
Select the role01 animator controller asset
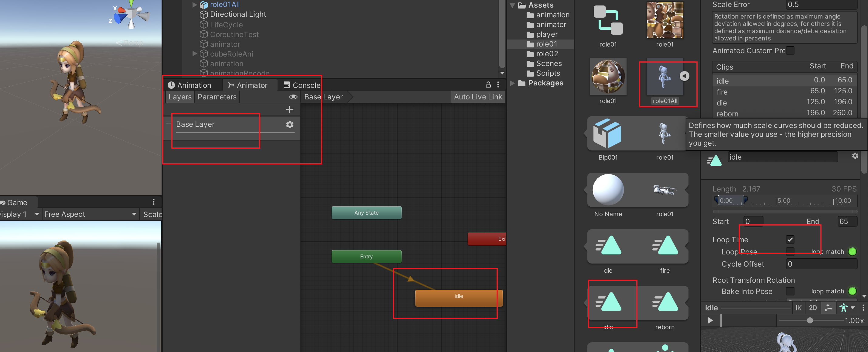click(x=608, y=20)
